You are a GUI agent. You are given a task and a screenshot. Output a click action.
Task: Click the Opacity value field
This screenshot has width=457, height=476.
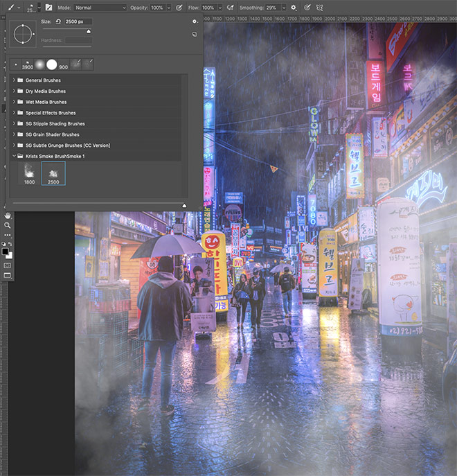(x=157, y=8)
